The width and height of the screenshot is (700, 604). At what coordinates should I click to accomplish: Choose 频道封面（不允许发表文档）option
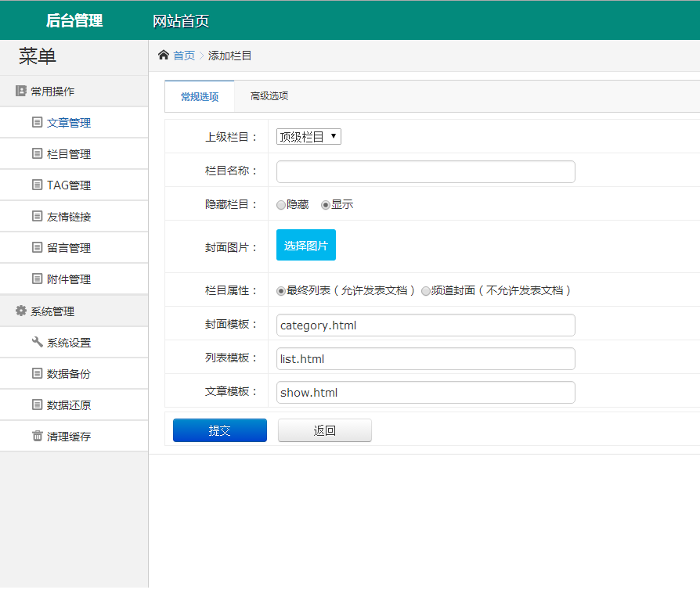pos(425,290)
